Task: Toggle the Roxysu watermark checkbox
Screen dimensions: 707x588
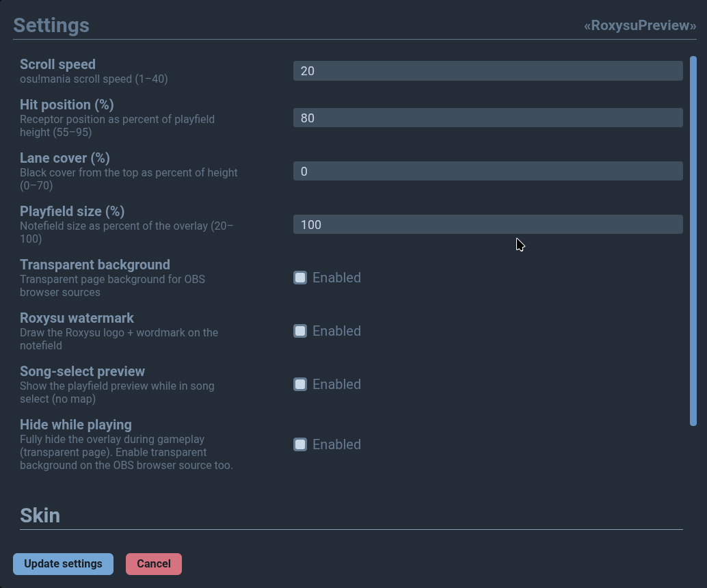Action: coord(300,331)
